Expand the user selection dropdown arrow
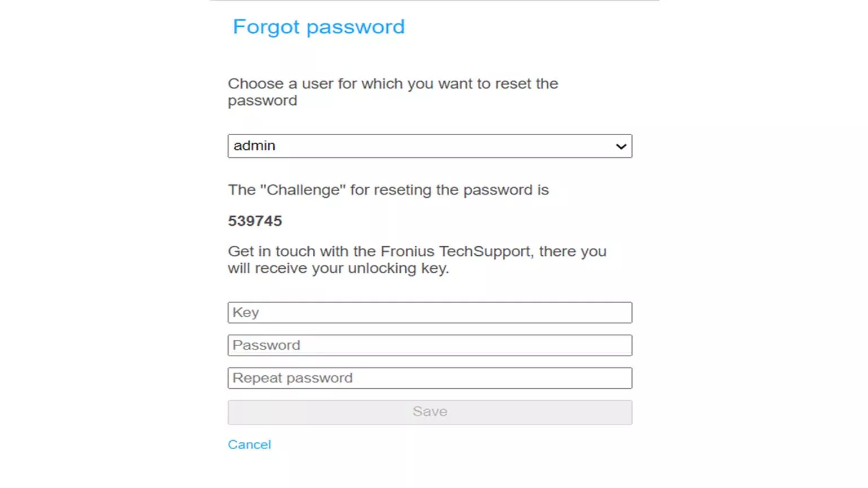The height and width of the screenshot is (488, 868). (621, 147)
